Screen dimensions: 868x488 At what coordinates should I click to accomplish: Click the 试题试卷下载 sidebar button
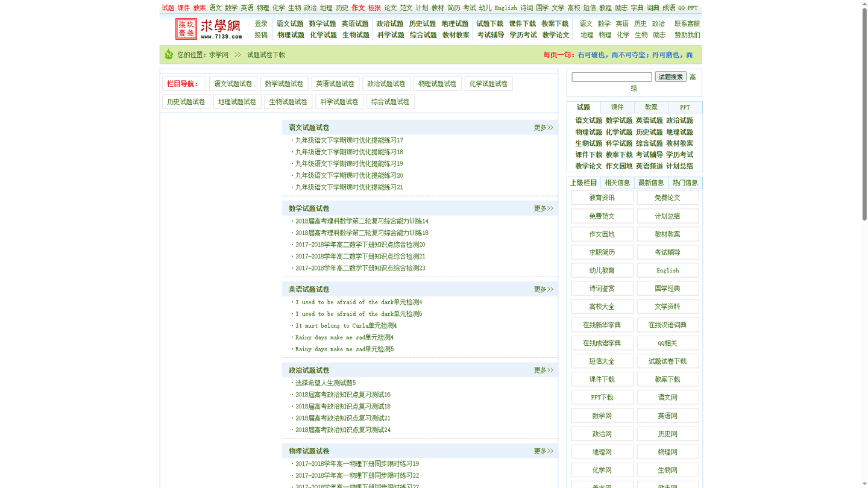668,361
